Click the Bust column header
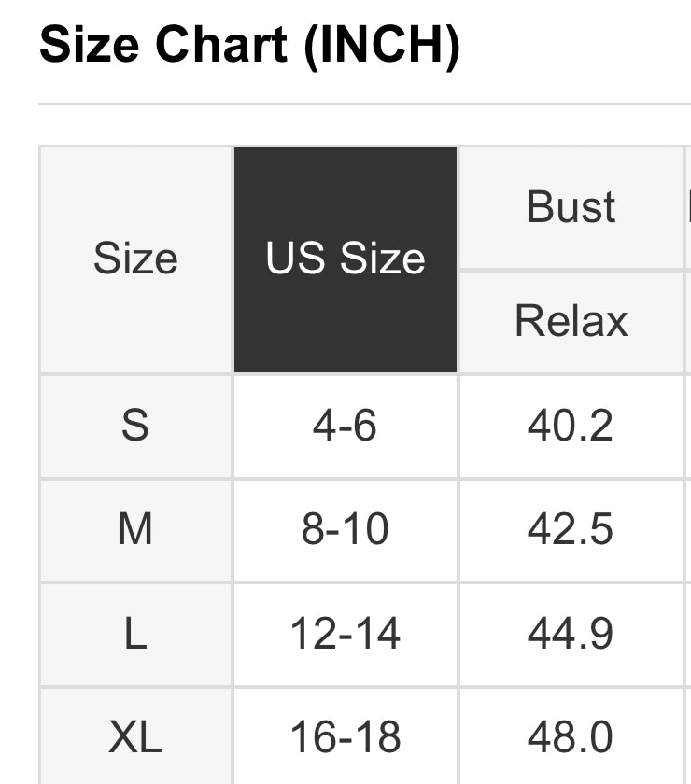Viewport: 691px width, 784px height. 571,207
